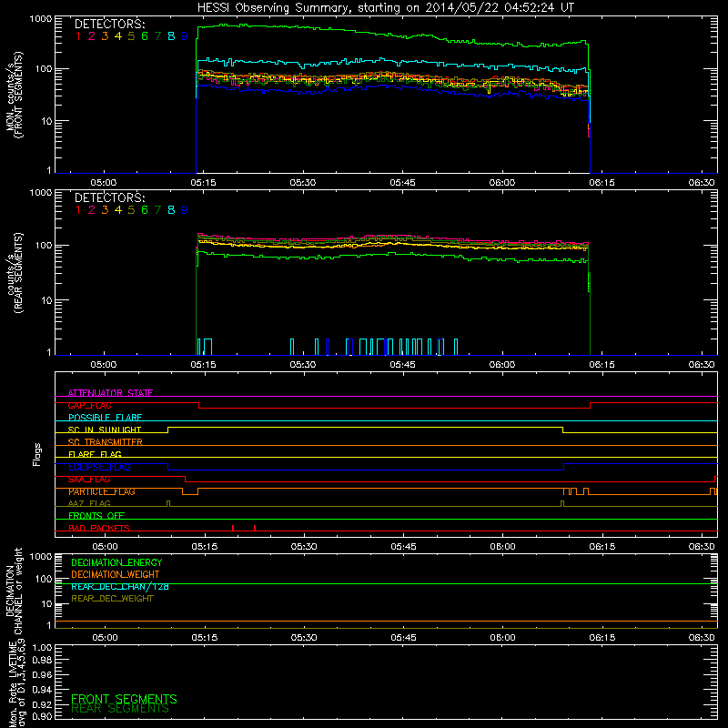
Task: Choose cyan detector 8 in front segments legend
Action: 171,36
